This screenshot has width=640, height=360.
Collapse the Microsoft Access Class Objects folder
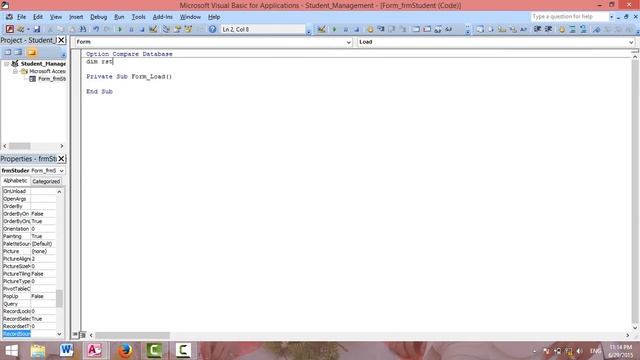click(x=15, y=71)
